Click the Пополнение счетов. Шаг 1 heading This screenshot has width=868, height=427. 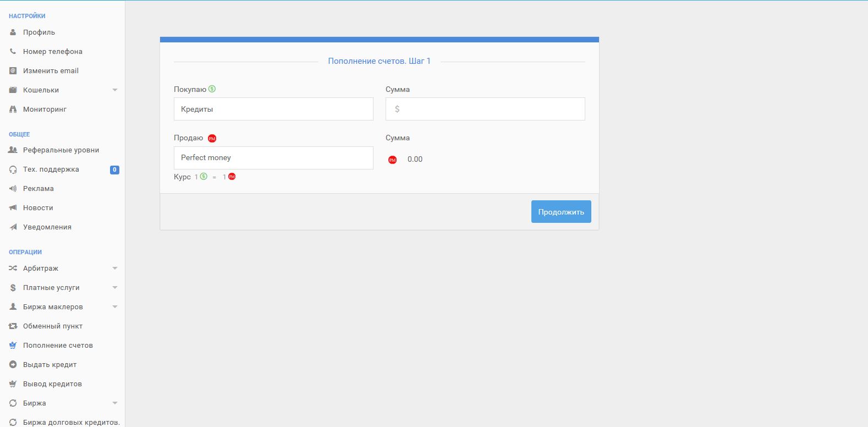(380, 61)
